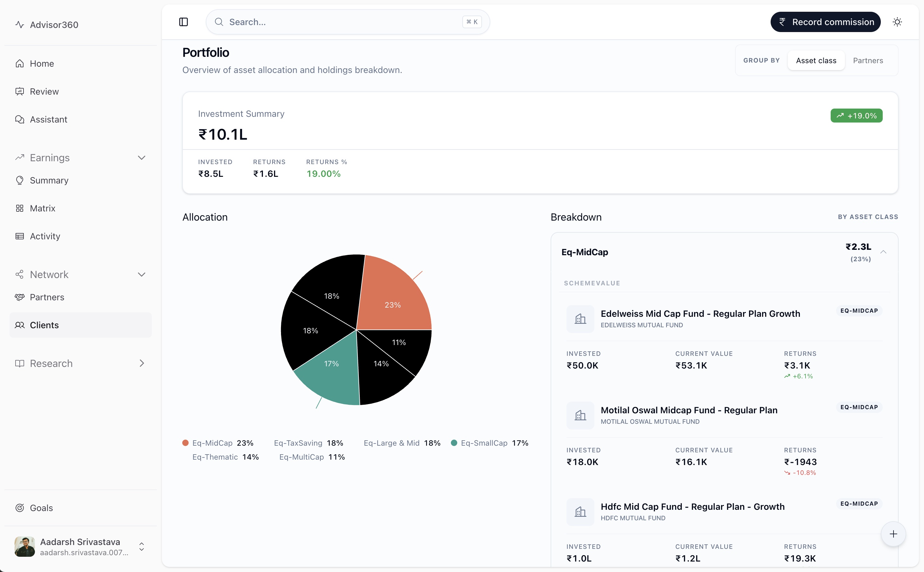Go to the Earnings Summary page
The height and width of the screenshot is (572, 924).
click(x=81, y=180)
